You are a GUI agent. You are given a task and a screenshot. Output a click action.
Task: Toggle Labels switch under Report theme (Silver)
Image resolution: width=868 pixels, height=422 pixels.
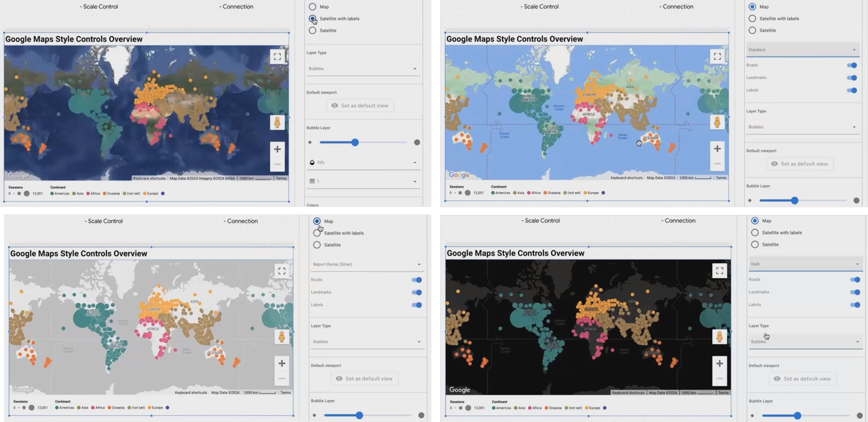[x=417, y=305]
